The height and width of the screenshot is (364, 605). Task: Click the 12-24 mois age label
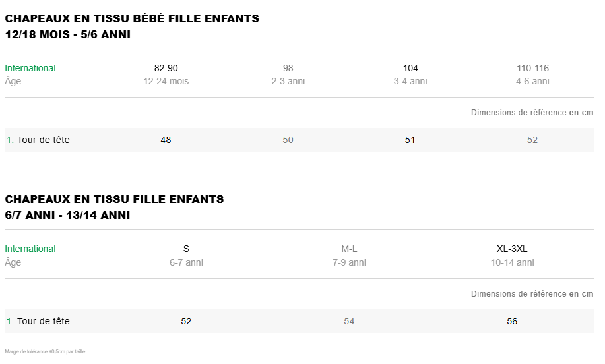[x=166, y=81]
